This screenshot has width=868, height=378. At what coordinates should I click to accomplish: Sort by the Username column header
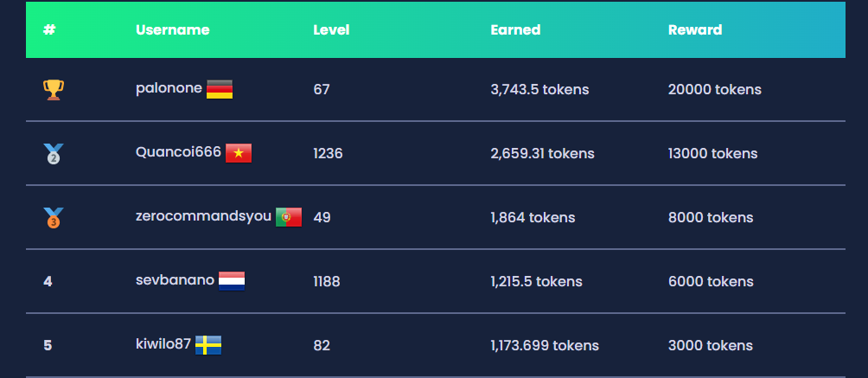click(173, 30)
